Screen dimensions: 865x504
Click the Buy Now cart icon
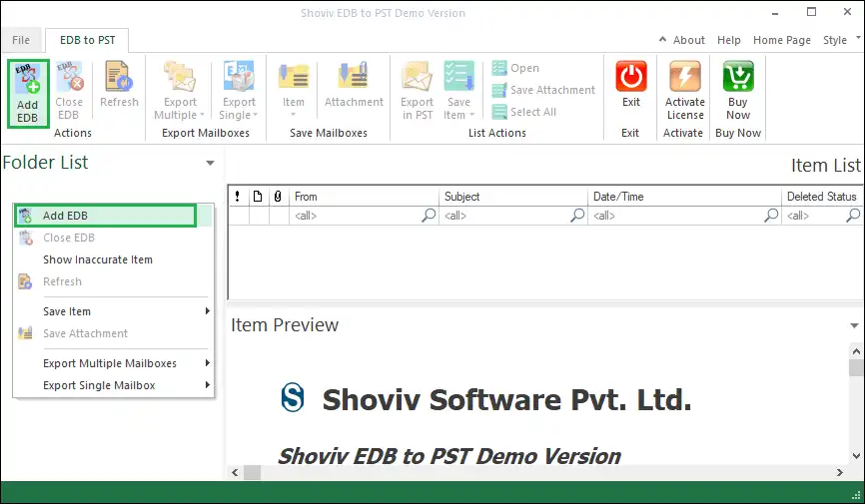click(x=738, y=76)
